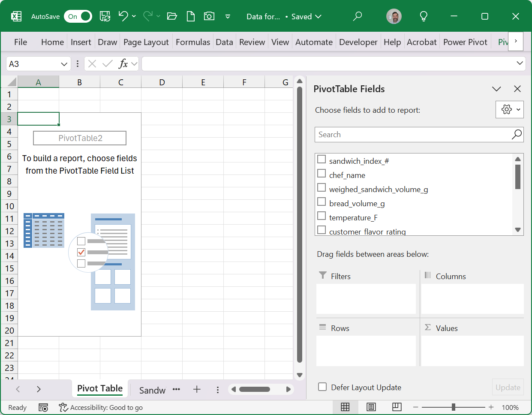Image resolution: width=532 pixels, height=415 pixels.
Task: Click the camera screenshot icon
Action: coord(209,16)
